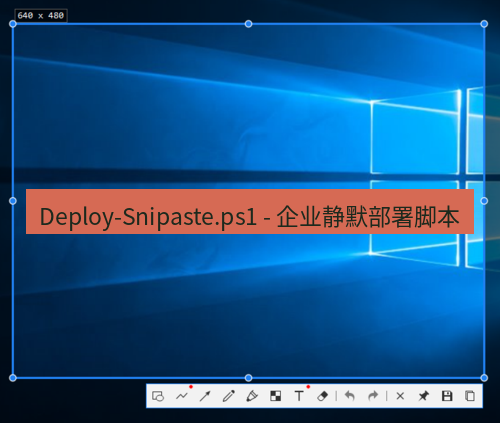The width and height of the screenshot is (500, 423).
Task: Select the rectangle and ellipse shape tool
Action: [158, 396]
